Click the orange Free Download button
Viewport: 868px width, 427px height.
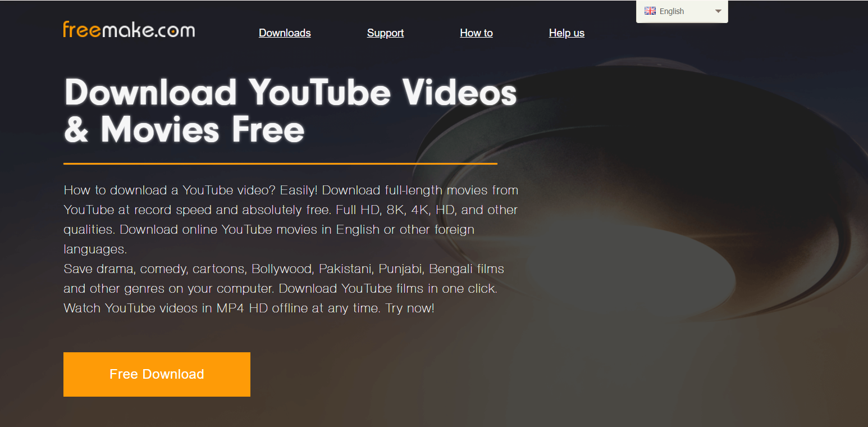pyautogui.click(x=157, y=374)
